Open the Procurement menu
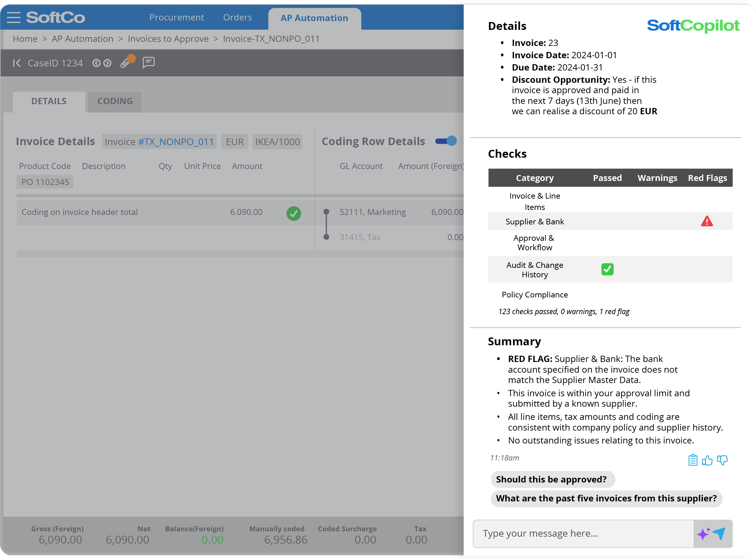756x559 pixels. (x=176, y=17)
